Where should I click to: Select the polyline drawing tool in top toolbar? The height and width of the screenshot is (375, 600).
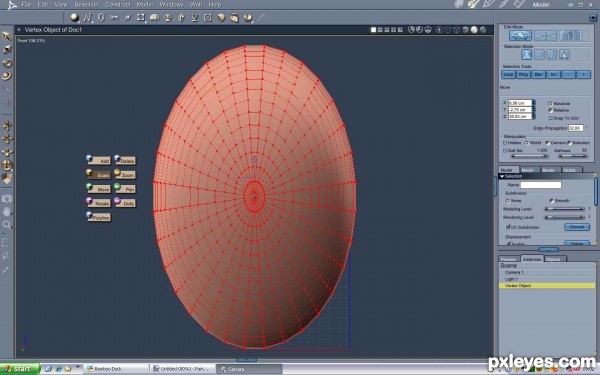(x=88, y=18)
